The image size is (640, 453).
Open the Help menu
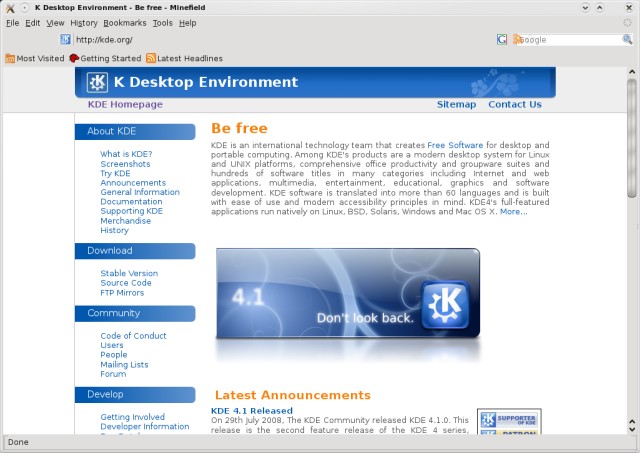click(187, 23)
